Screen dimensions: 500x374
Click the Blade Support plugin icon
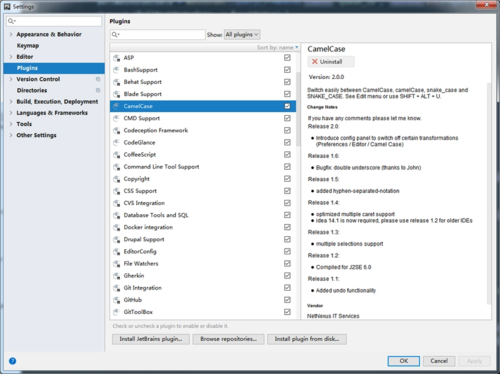tap(116, 94)
